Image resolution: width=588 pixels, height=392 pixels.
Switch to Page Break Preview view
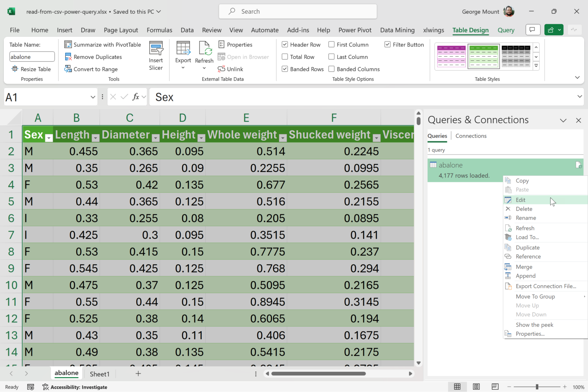pyautogui.click(x=495, y=387)
